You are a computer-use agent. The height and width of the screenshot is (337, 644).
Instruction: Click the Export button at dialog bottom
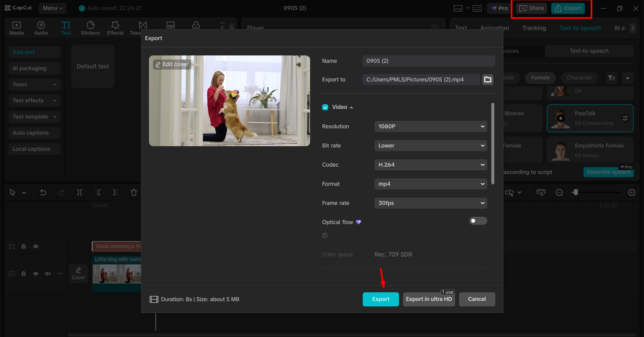pyautogui.click(x=381, y=299)
